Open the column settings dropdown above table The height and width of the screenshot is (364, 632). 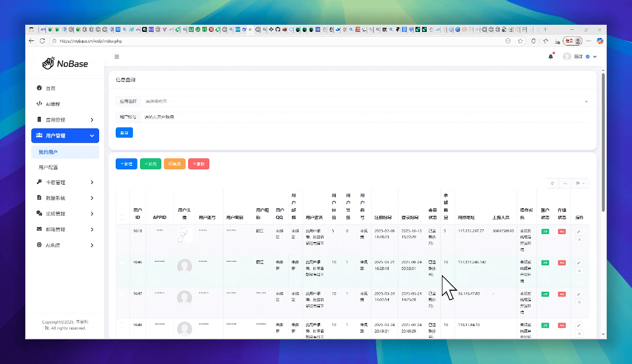[x=580, y=184]
